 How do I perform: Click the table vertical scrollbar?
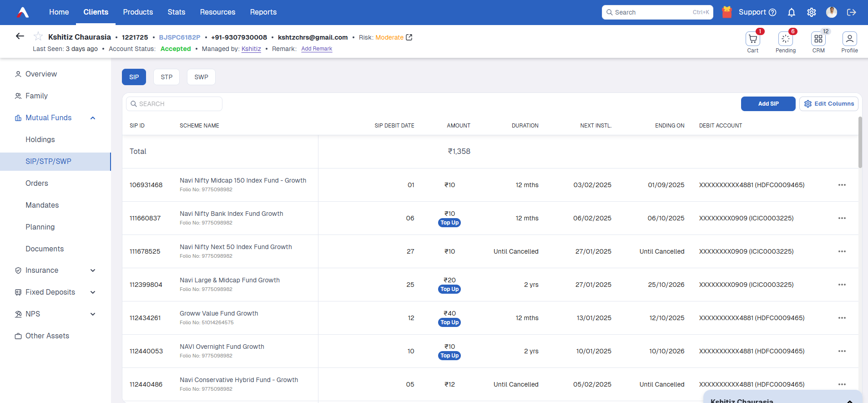[x=860, y=143]
